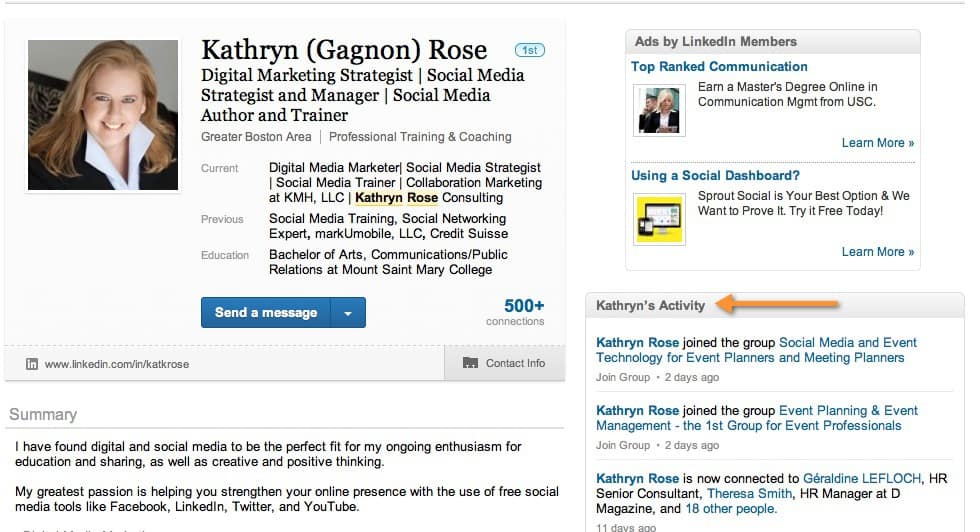
Task: Open the dropdown arrow beside Send a message
Action: coord(348,313)
